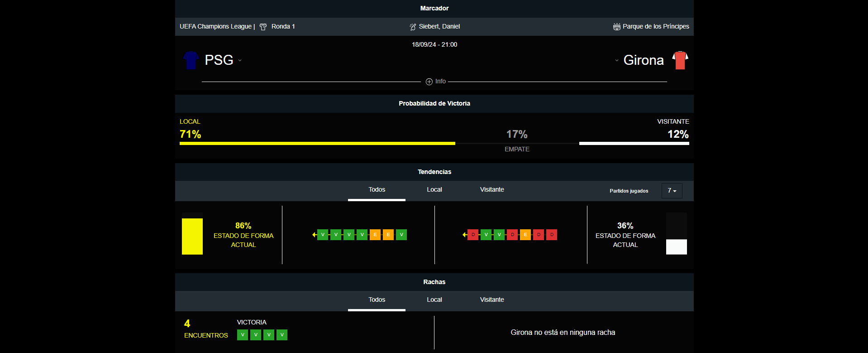Click the first orange E in PSG form
Viewport: 868px width, 353px height.
tap(375, 235)
